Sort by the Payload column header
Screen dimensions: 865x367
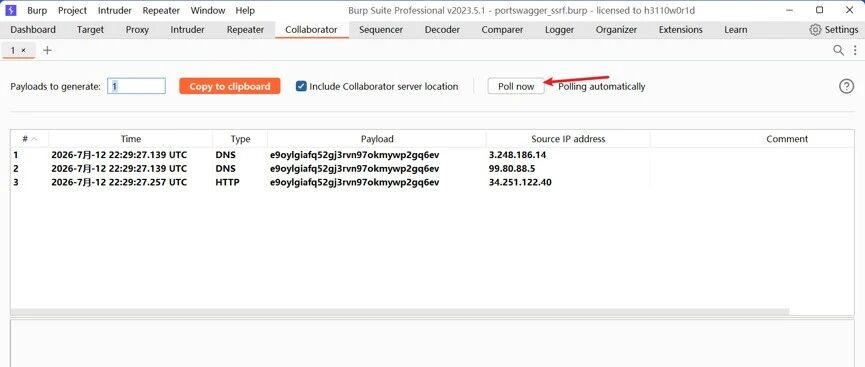click(x=377, y=139)
